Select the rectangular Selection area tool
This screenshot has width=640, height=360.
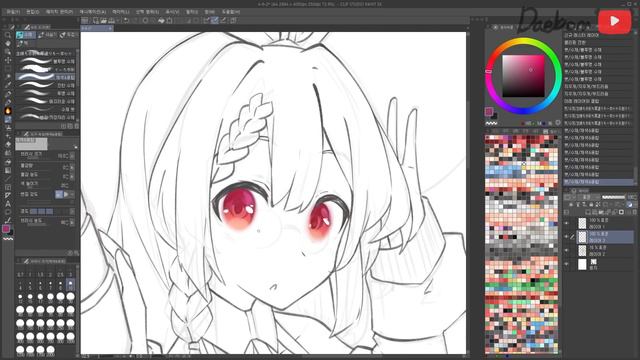[x=8, y=68]
